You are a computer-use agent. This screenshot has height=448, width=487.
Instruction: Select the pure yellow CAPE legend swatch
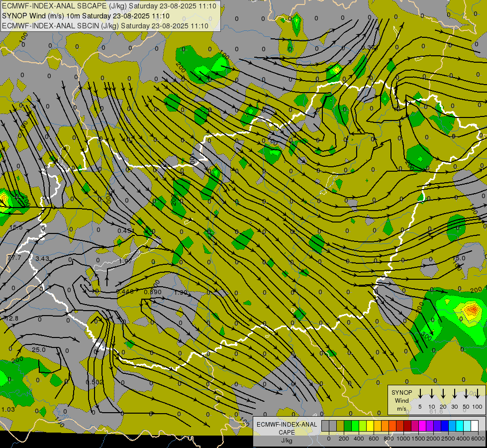[370, 426]
